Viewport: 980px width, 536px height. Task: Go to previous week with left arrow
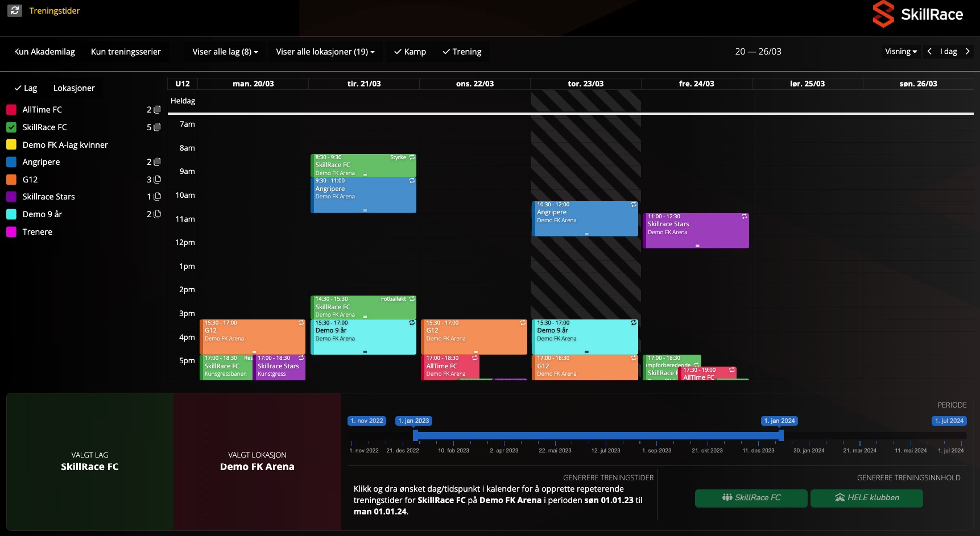(x=929, y=52)
